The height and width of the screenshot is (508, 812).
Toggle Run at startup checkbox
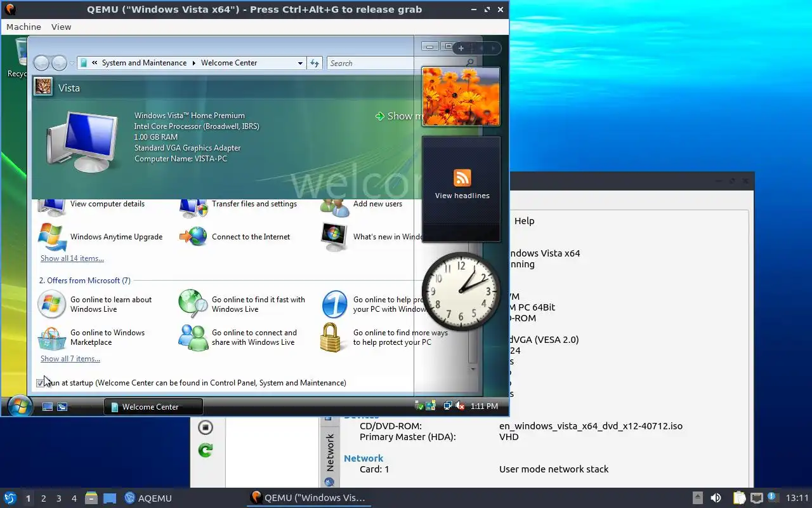coord(41,383)
